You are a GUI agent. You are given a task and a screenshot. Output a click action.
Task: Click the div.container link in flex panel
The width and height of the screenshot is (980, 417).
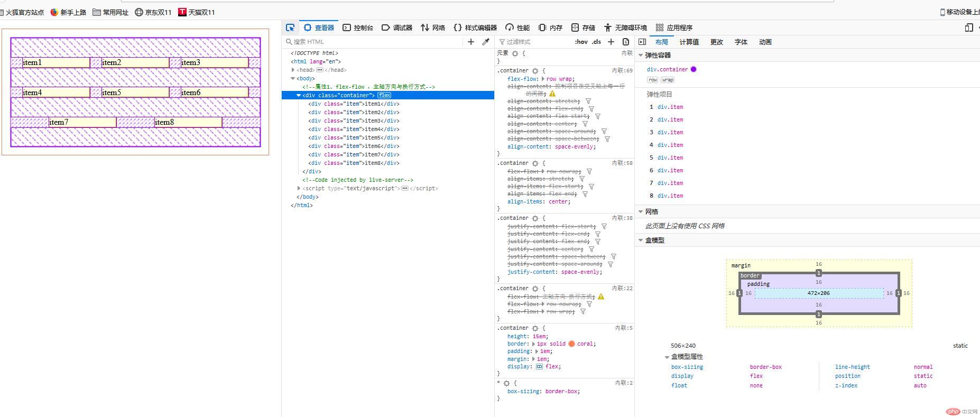click(x=667, y=69)
